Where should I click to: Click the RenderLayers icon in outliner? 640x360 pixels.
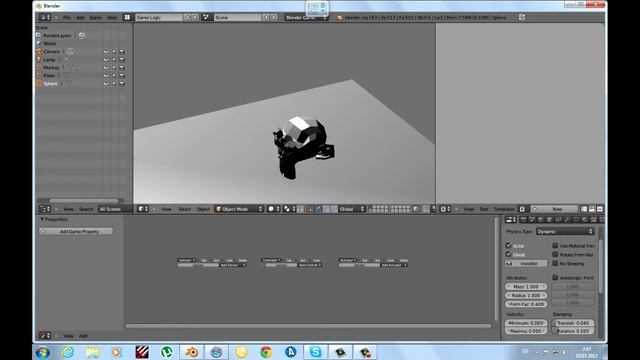[39, 36]
